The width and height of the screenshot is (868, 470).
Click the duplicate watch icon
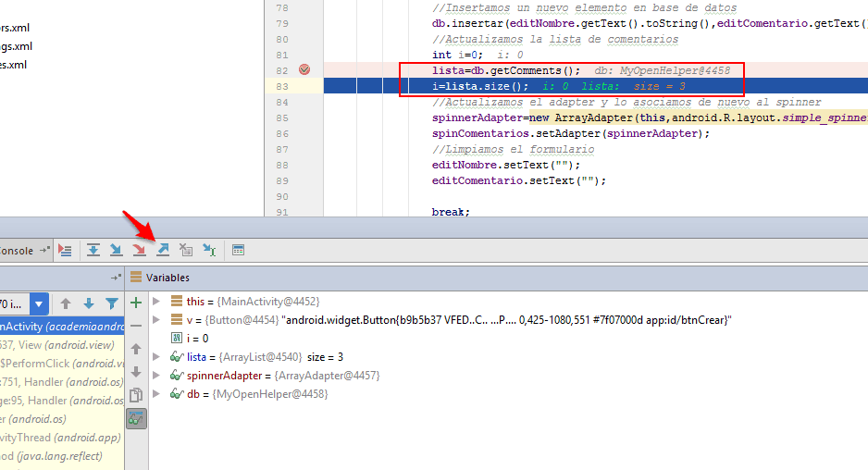[x=136, y=395]
